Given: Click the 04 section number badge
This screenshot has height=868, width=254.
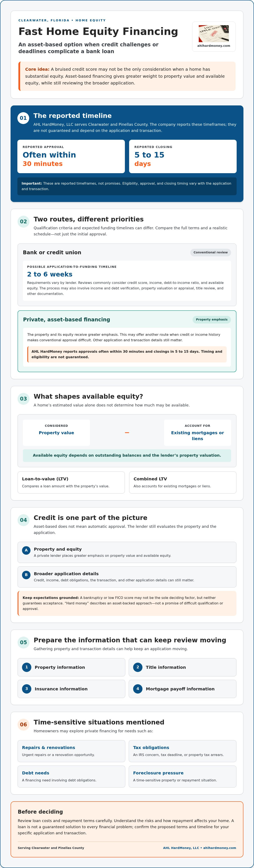Looking at the screenshot, I should click(x=23, y=520).
